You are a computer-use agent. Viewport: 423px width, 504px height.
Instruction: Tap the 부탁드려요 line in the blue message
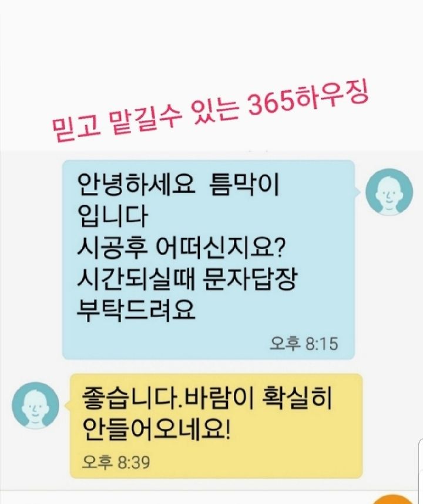(x=136, y=310)
